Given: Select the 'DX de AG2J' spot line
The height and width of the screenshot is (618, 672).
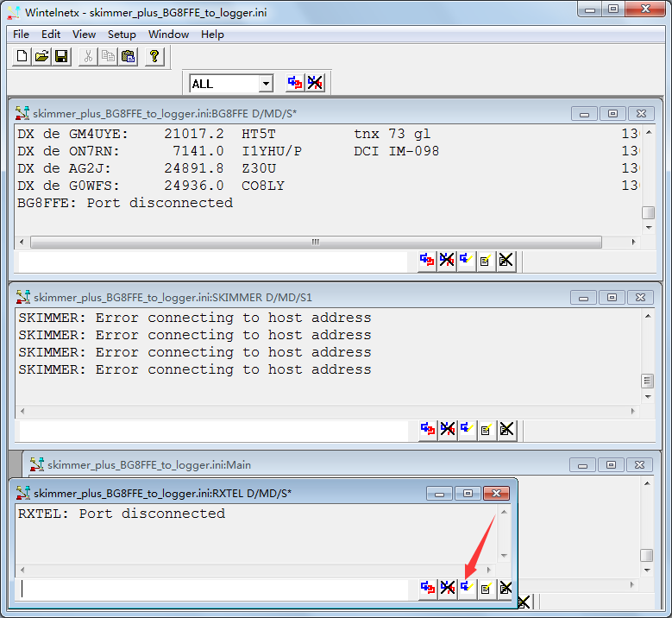Looking at the screenshot, I should (x=328, y=168).
